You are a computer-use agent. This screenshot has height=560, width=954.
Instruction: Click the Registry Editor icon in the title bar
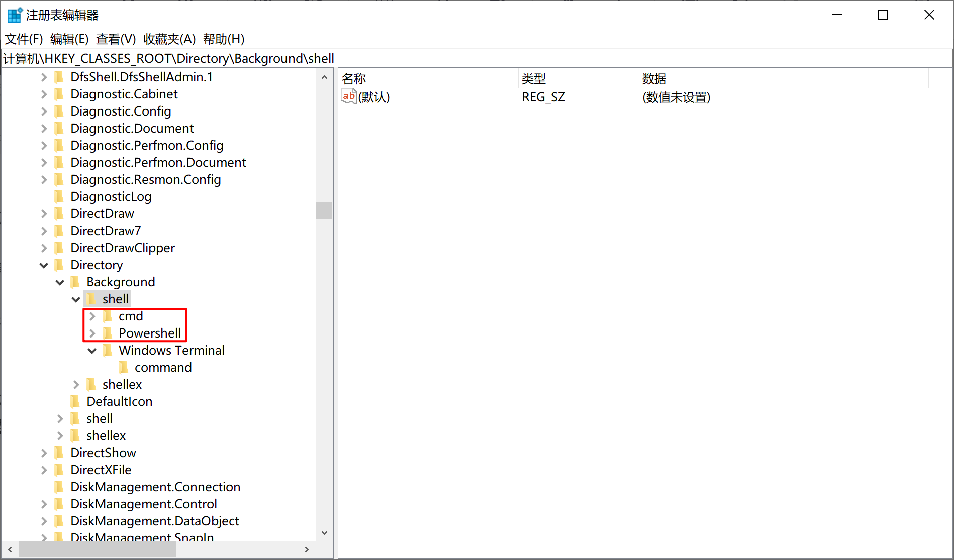14,14
